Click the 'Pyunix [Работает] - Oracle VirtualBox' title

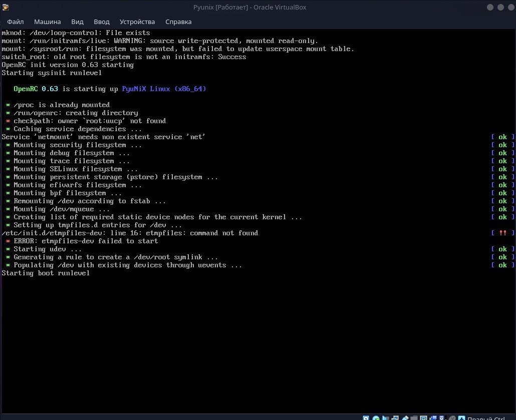click(x=250, y=7)
